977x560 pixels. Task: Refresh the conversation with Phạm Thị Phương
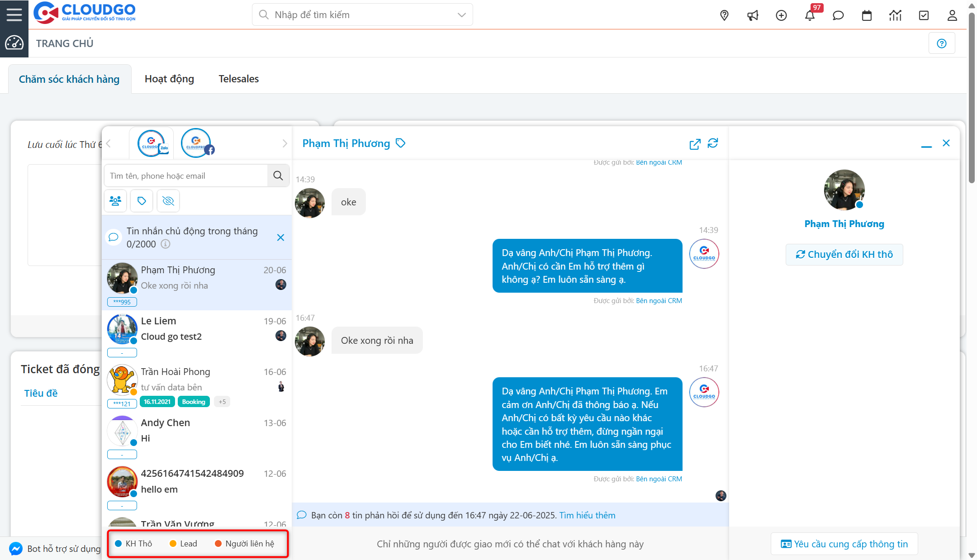(x=713, y=143)
